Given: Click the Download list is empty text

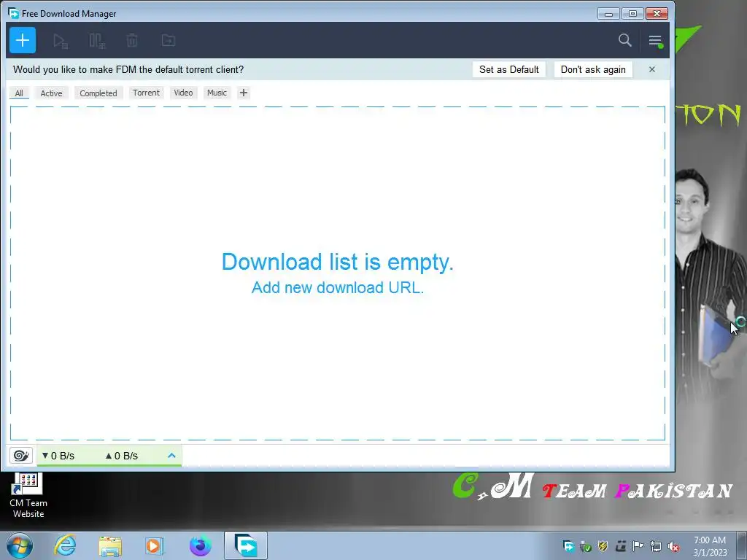Looking at the screenshot, I should click(x=337, y=262).
